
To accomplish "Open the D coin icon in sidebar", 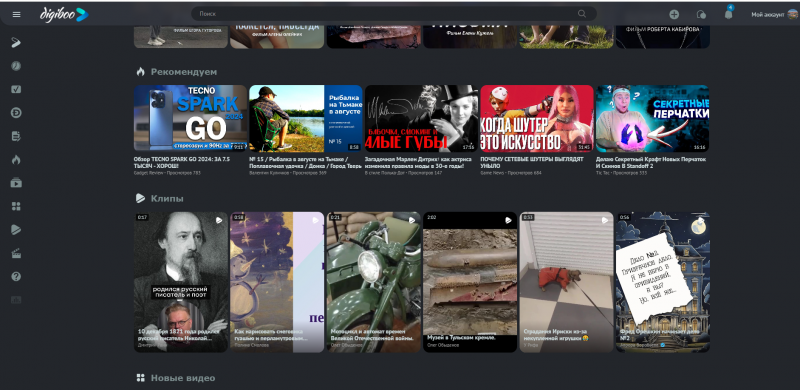I will 16,113.
